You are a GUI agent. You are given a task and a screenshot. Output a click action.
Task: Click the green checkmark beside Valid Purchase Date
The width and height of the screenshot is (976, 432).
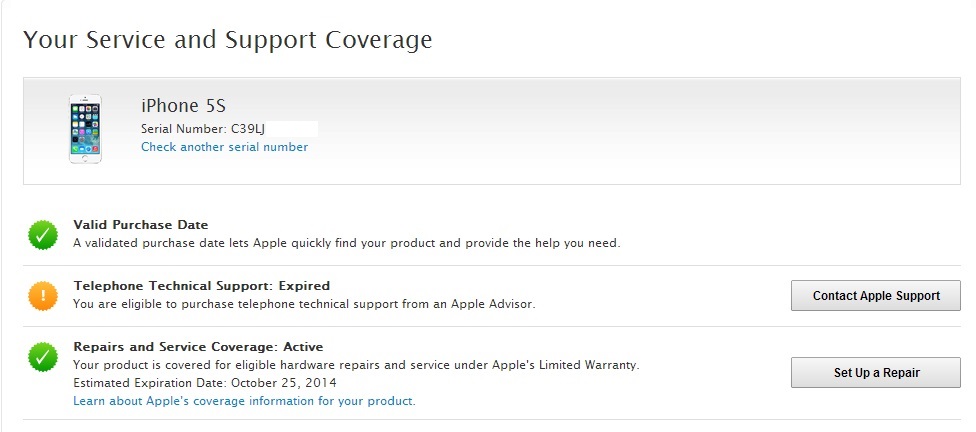pyautogui.click(x=43, y=235)
